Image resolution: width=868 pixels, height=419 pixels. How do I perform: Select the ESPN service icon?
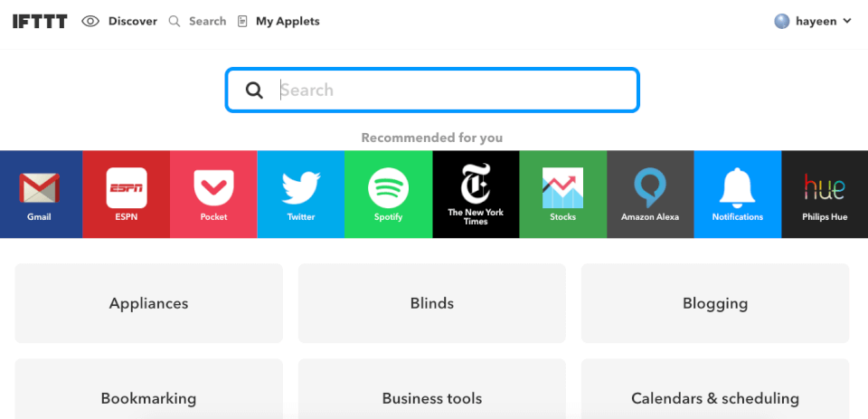127,188
